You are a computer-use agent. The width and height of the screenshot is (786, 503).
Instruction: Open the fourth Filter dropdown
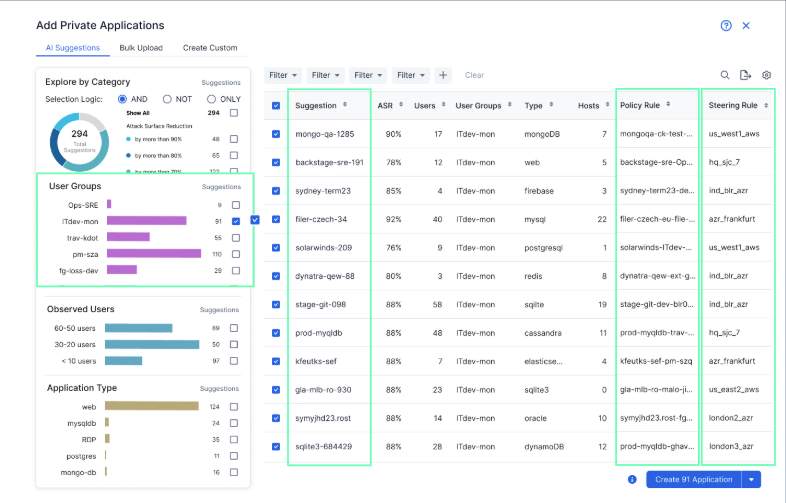pos(410,75)
